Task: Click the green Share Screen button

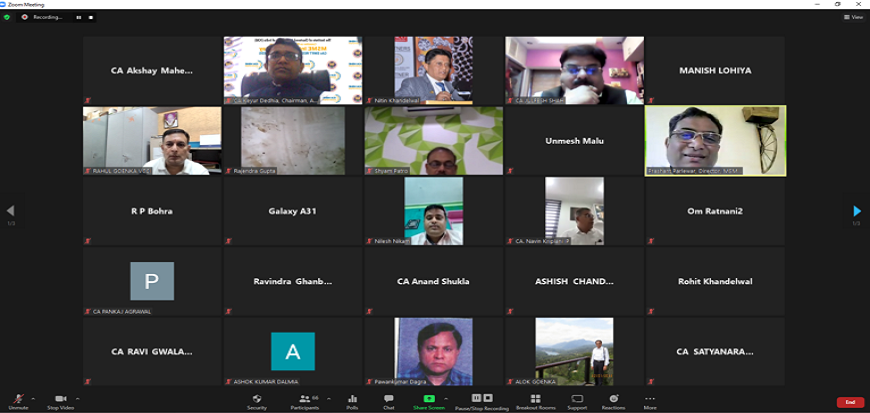Action: tap(429, 400)
